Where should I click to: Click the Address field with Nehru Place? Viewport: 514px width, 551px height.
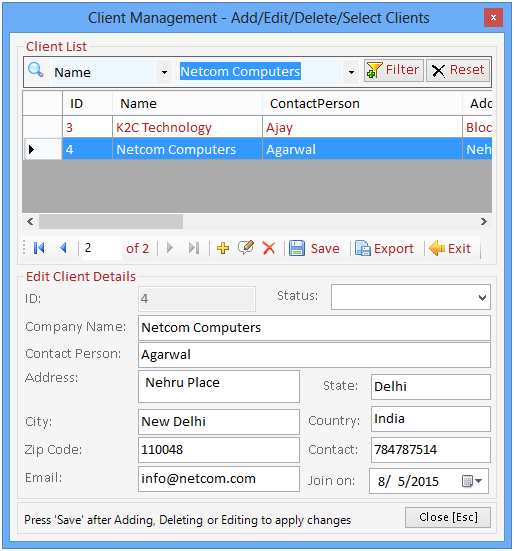point(219,386)
